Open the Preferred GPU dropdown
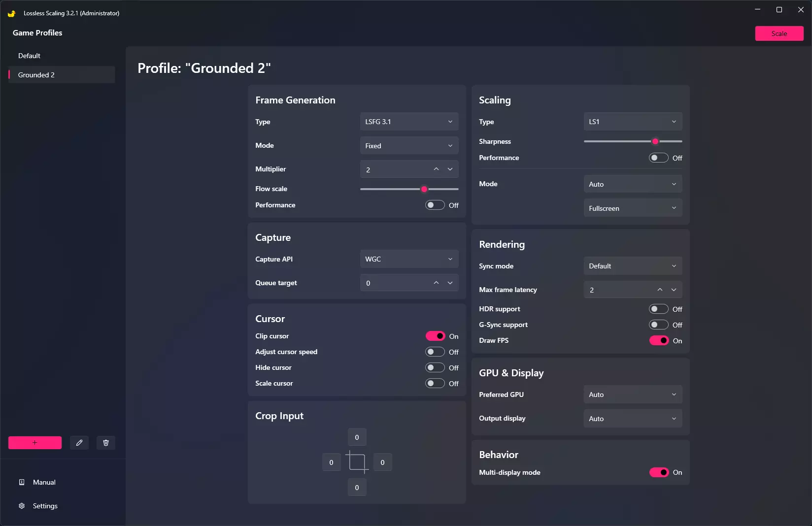The width and height of the screenshot is (812, 526). click(633, 394)
